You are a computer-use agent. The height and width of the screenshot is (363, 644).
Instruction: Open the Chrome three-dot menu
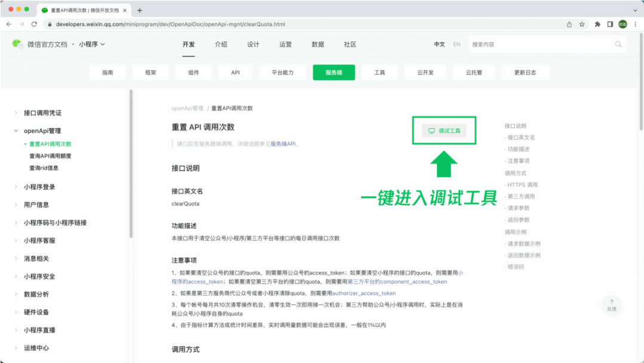[x=636, y=24]
